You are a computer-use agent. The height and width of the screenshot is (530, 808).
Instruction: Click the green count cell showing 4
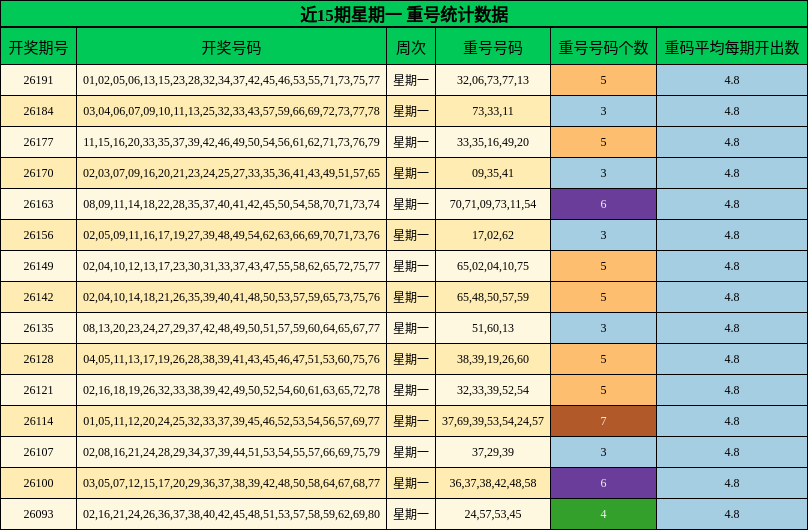coord(603,514)
